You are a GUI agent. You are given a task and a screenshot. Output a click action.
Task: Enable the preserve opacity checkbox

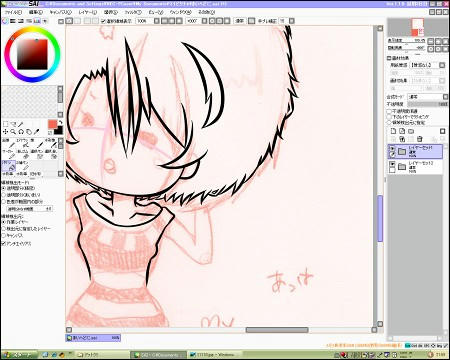click(389, 111)
